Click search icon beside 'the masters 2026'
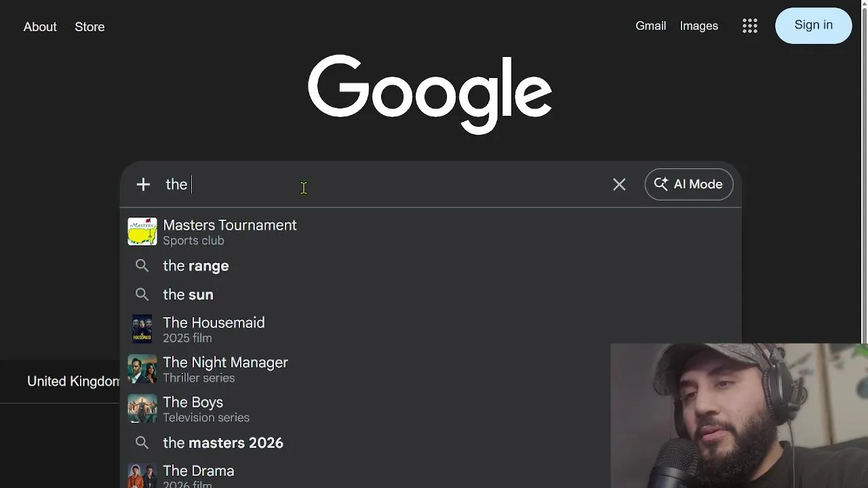The image size is (868, 488). click(142, 443)
